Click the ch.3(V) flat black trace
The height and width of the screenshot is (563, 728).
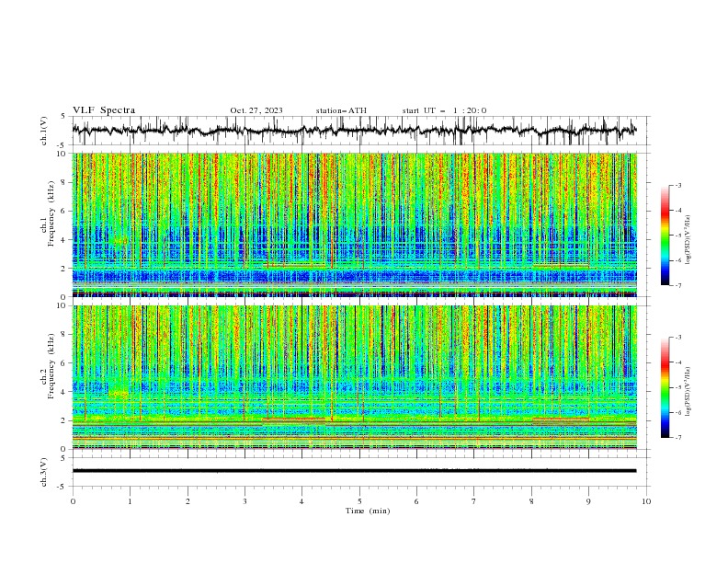pyautogui.click(x=354, y=471)
